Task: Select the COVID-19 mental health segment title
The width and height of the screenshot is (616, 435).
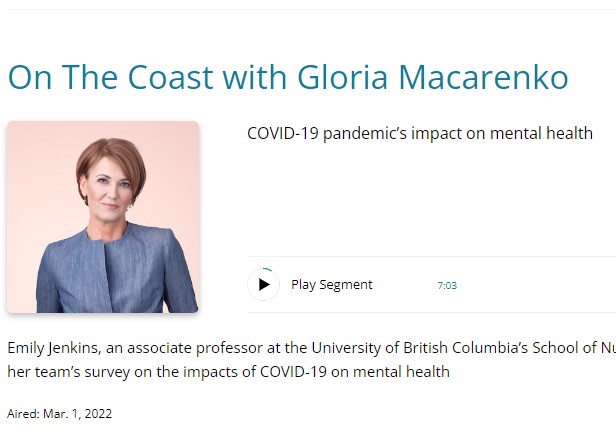Action: (420, 133)
